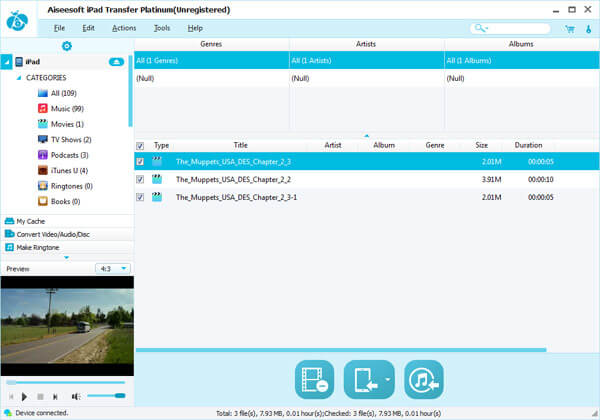
Task: Click the delete video button
Action: coord(315,379)
